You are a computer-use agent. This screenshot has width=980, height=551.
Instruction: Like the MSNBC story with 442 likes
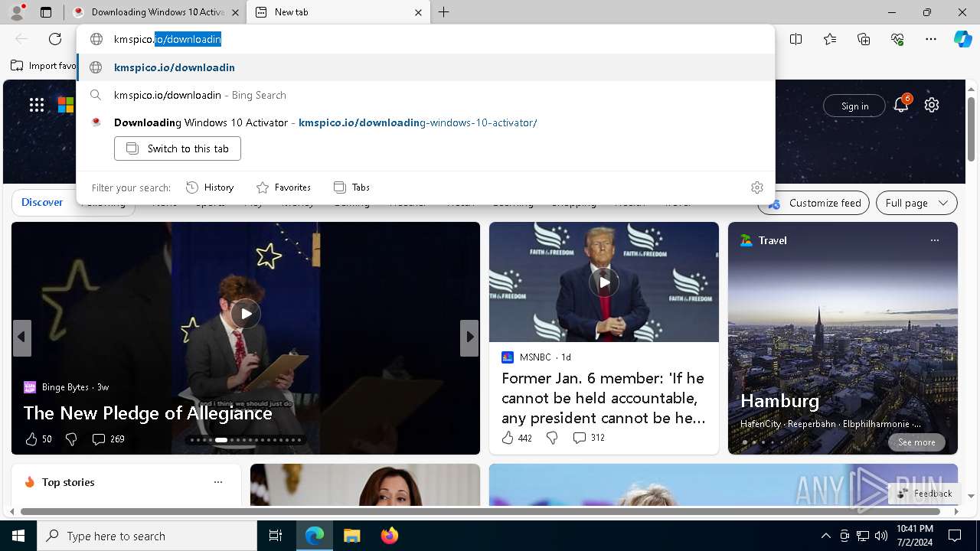click(x=517, y=438)
